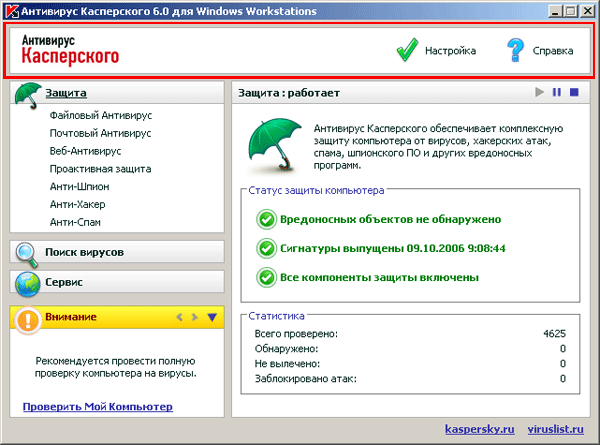Click the Проверить Мой Компьютер link
The width and height of the screenshot is (600, 445).
98,407
